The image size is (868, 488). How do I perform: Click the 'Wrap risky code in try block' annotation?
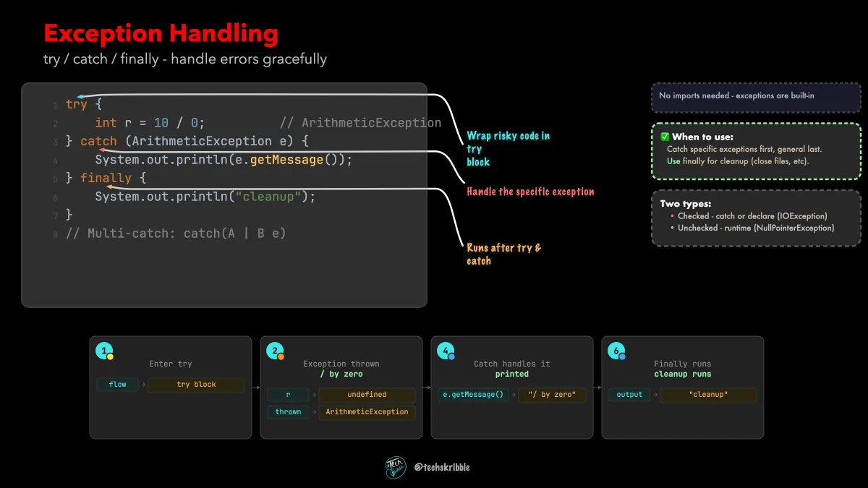coord(508,148)
